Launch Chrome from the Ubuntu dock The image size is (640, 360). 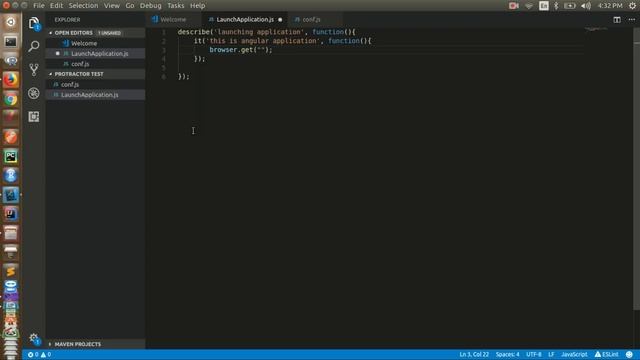pyautogui.click(x=11, y=99)
